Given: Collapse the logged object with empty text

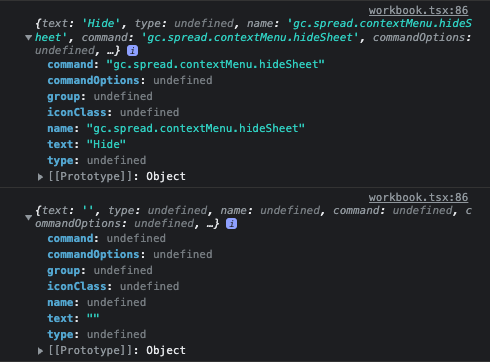Looking at the screenshot, I should 29,217.
